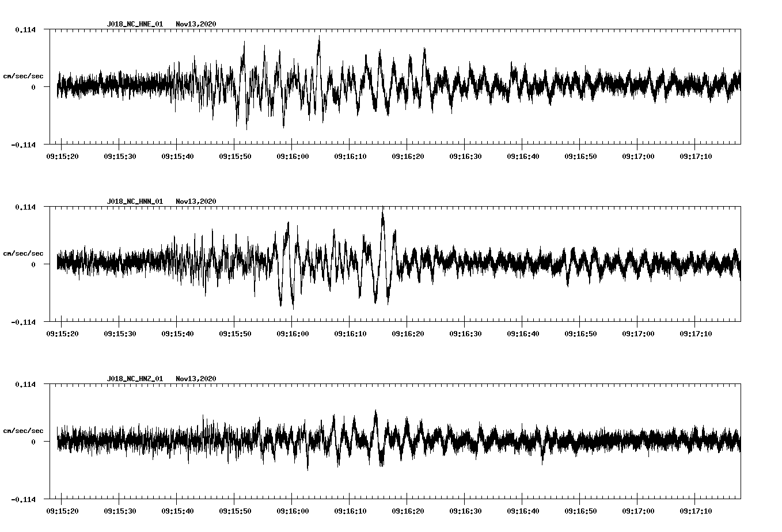This screenshot has height=532, width=782.
Task: Click the -0.114 amplitude label on middle plot
Action: 24,323
